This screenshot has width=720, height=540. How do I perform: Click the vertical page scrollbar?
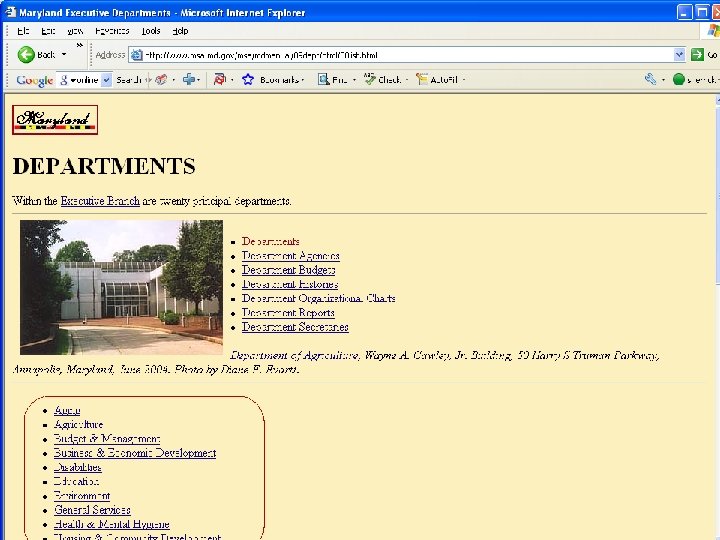pyautogui.click(x=717, y=317)
